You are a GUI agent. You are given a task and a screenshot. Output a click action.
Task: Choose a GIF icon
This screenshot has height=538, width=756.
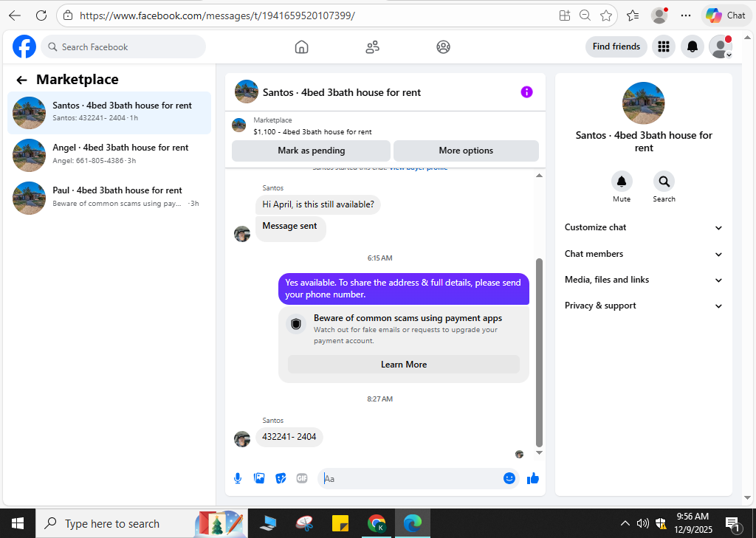(x=302, y=478)
